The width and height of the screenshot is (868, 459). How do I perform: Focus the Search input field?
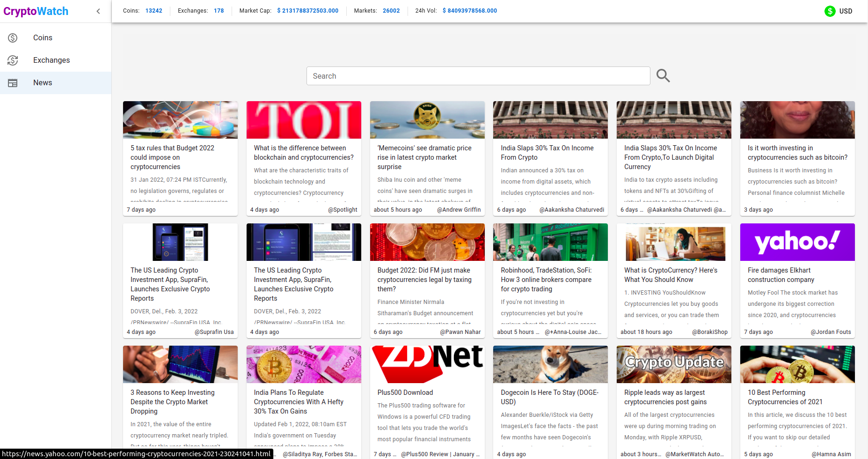pos(478,76)
